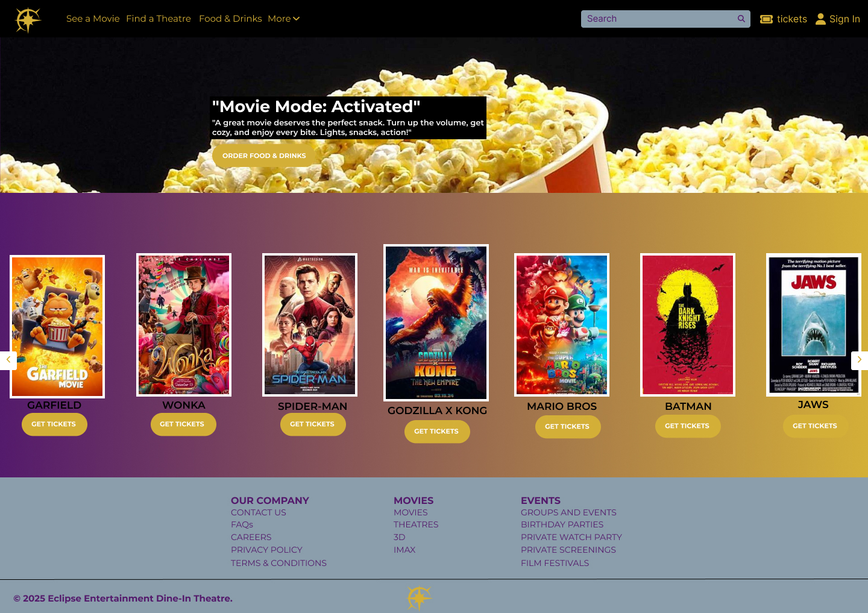Click the EVENTS footer heading
Image resolution: width=868 pixels, height=613 pixels.
point(541,500)
